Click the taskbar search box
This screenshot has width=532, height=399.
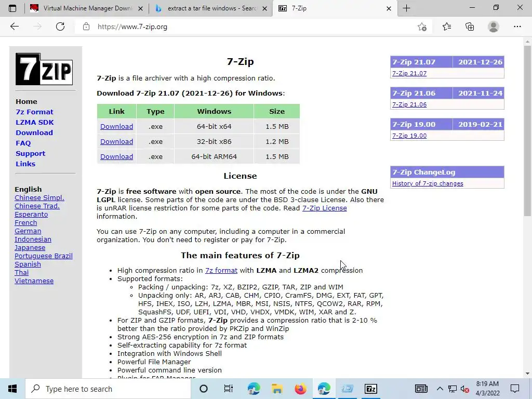point(108,389)
